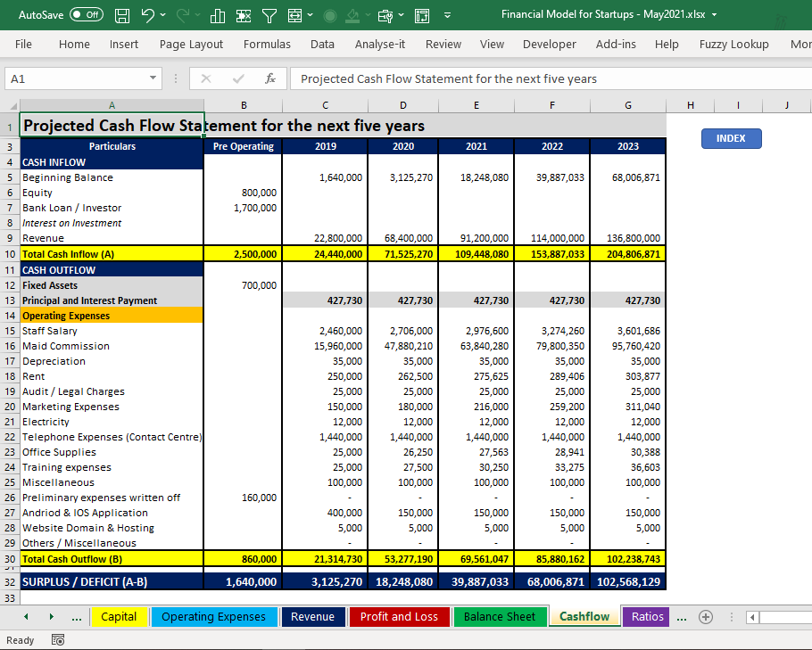The height and width of the screenshot is (650, 812).
Task: Open the Review tab
Action: (x=443, y=45)
